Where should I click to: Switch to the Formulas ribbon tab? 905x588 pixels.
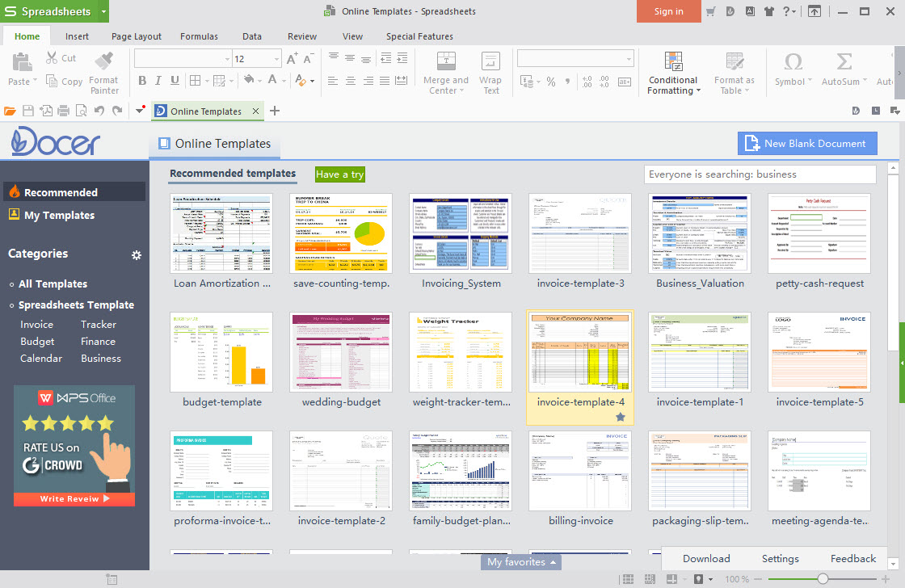click(x=199, y=36)
